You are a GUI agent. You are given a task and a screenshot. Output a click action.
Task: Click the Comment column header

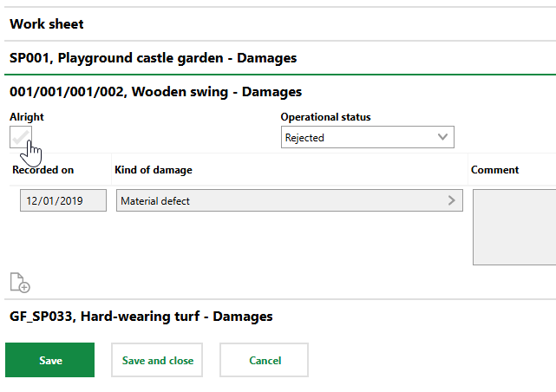(494, 170)
